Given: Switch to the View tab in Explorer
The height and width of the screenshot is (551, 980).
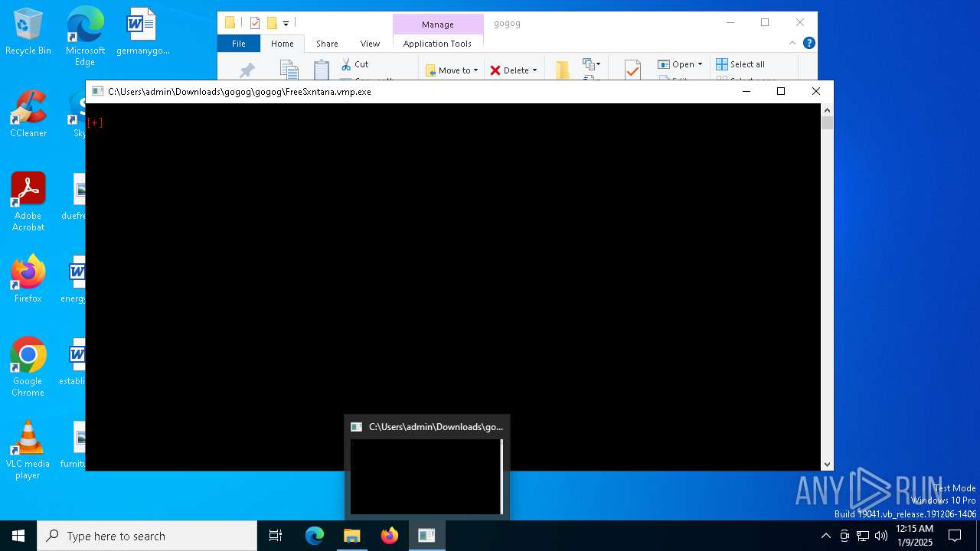Looking at the screenshot, I should click(x=370, y=44).
